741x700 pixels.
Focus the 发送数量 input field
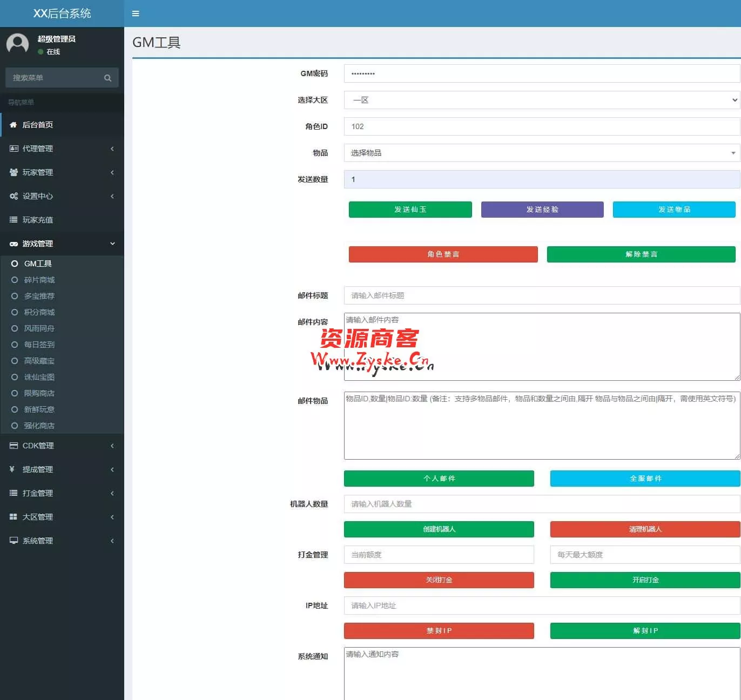[x=542, y=179]
